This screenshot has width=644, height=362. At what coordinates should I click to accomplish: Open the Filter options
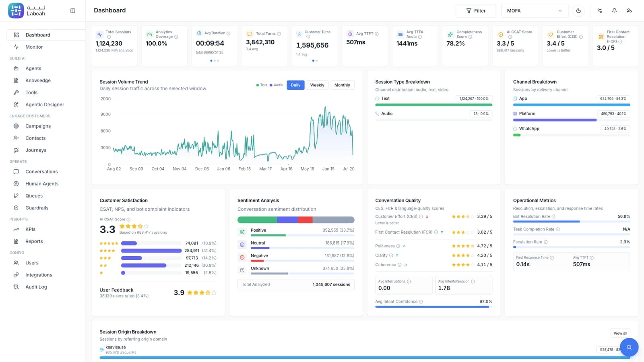click(x=476, y=11)
